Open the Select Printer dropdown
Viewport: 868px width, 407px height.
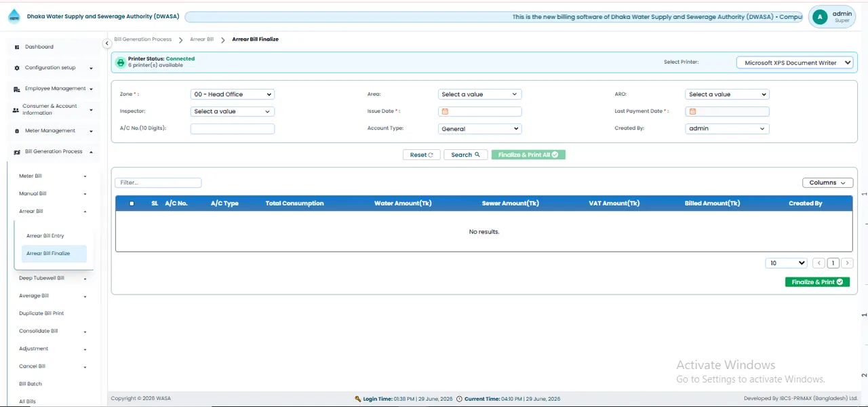point(795,62)
